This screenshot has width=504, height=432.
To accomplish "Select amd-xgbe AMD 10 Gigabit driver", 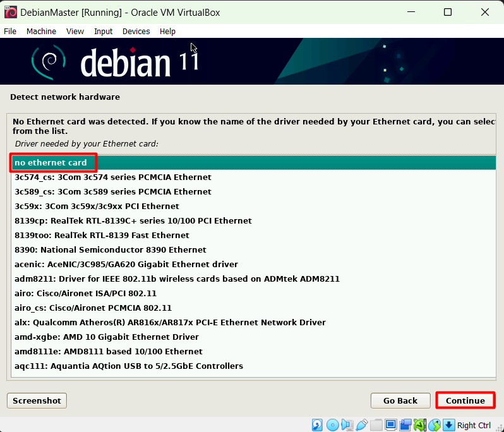I will tap(253, 337).
